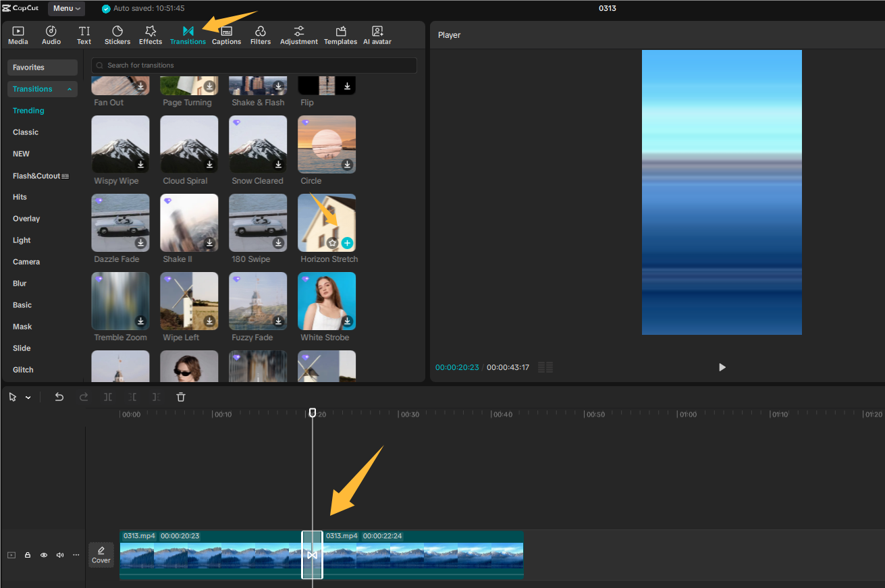Screen dimensions: 885x588
Task: Switch to the Captions tab
Action: (226, 34)
